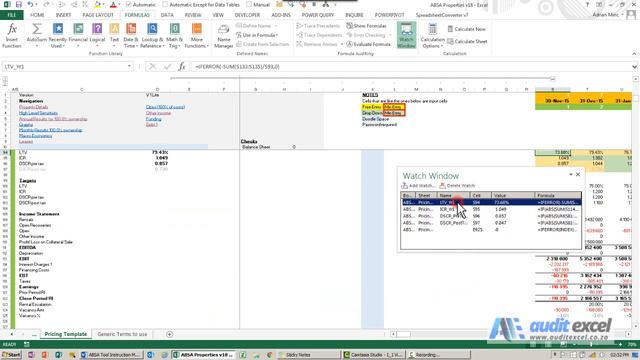
Task: Switch to the HOME ribbon tab
Action: pos(37,15)
